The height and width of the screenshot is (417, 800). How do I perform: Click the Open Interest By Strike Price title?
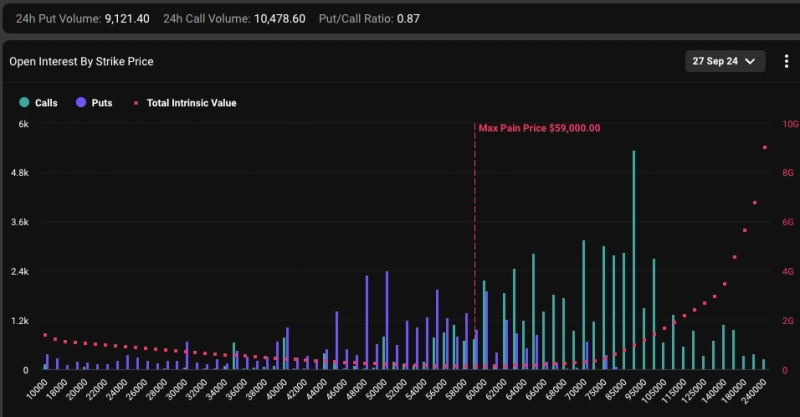pyautogui.click(x=81, y=61)
